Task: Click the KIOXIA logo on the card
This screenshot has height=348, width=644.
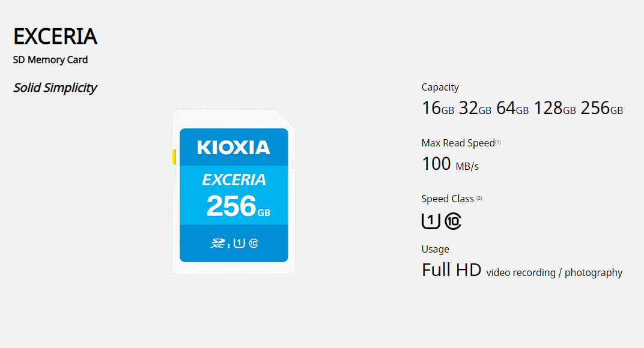Action: pos(234,148)
